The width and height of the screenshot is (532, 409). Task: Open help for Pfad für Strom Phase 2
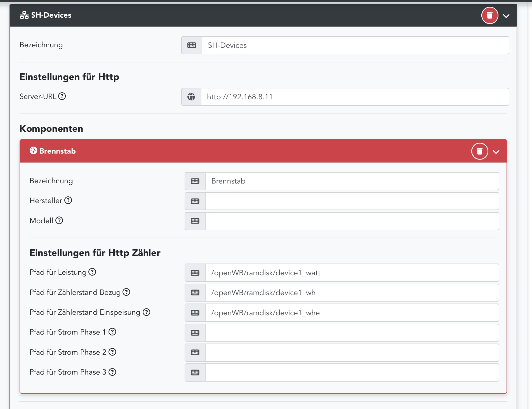tap(112, 352)
